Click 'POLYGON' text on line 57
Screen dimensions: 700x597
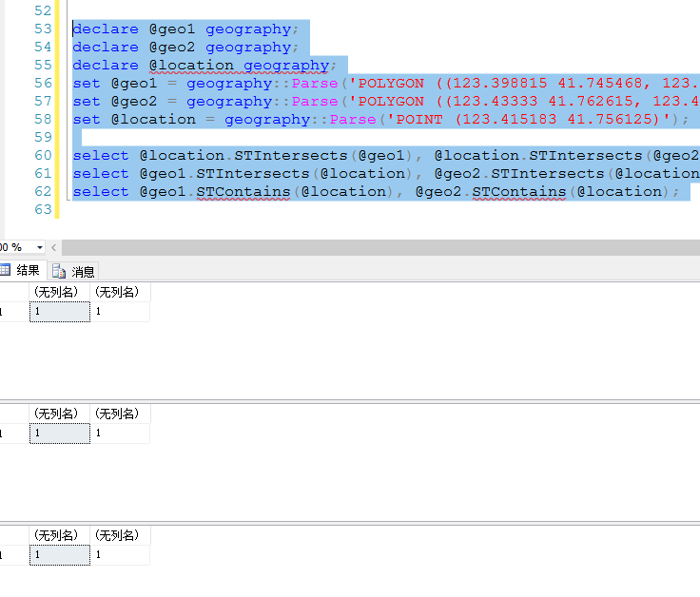[391, 102]
